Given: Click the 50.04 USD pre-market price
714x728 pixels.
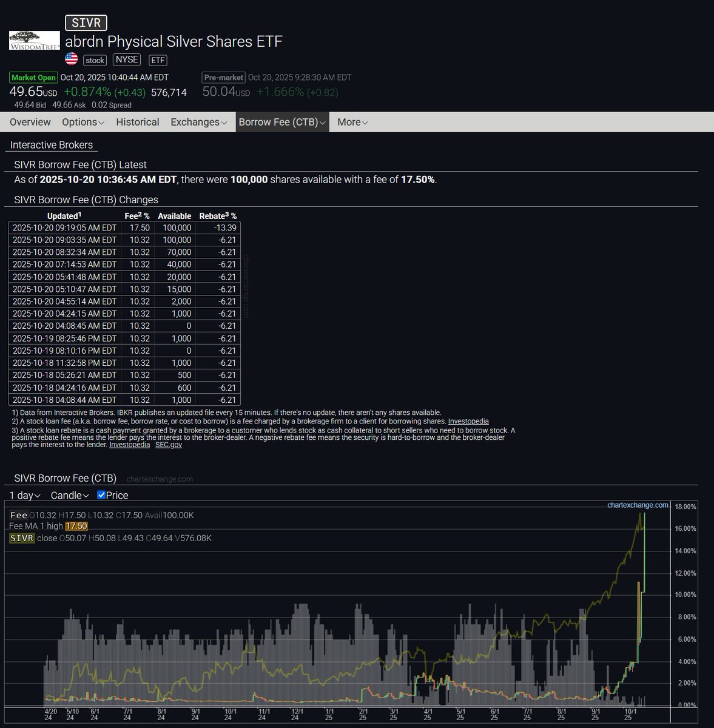Looking at the screenshot, I should click(x=226, y=92).
